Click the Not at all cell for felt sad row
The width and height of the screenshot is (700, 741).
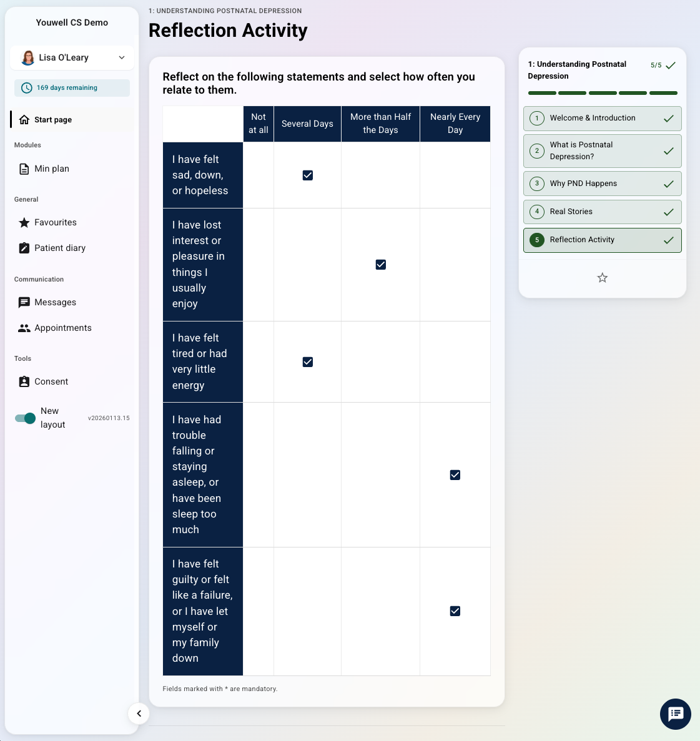click(x=259, y=175)
